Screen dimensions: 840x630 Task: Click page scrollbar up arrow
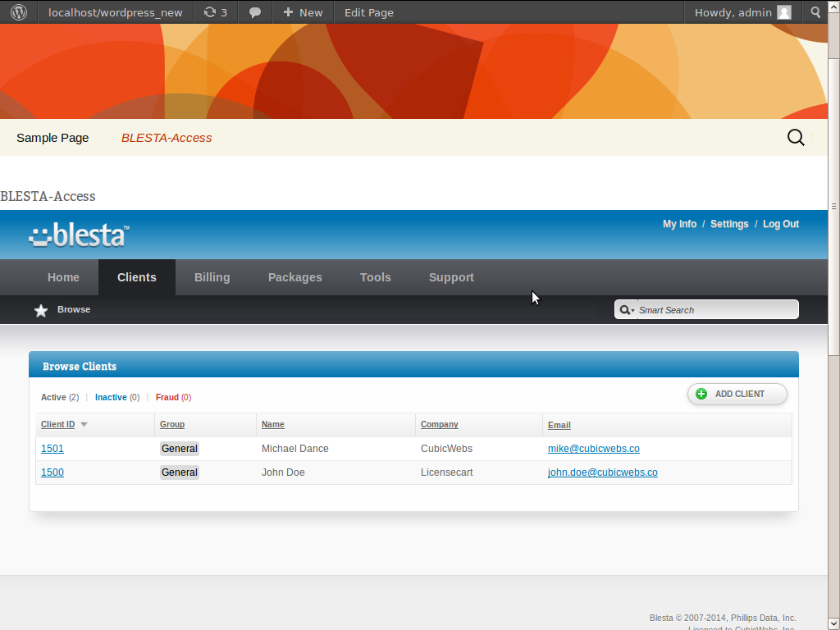(x=833, y=5)
